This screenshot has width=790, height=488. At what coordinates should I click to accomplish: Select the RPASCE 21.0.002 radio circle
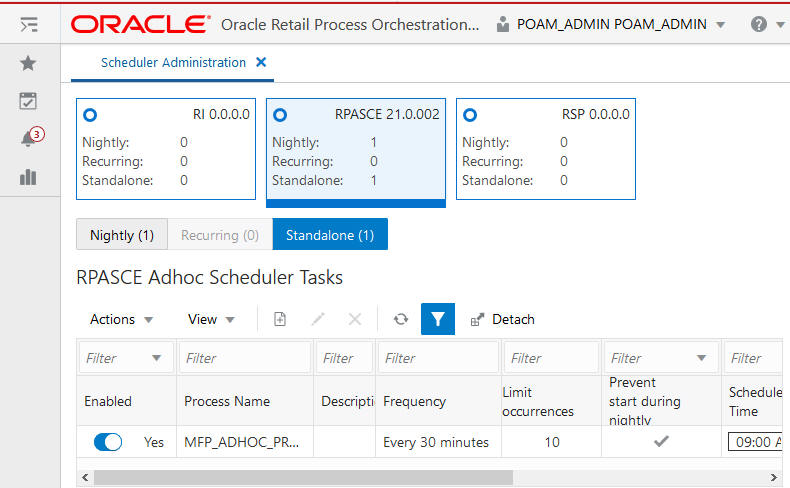[x=280, y=115]
